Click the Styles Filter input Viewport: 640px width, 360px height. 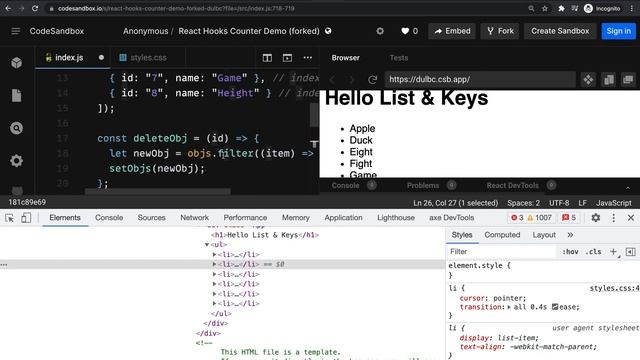[x=502, y=252]
